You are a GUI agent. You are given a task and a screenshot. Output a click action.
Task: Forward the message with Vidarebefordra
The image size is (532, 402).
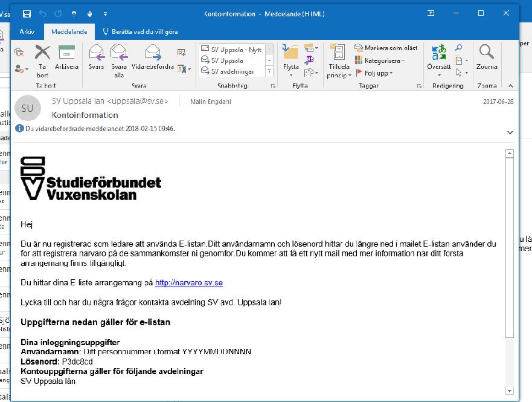(x=153, y=57)
